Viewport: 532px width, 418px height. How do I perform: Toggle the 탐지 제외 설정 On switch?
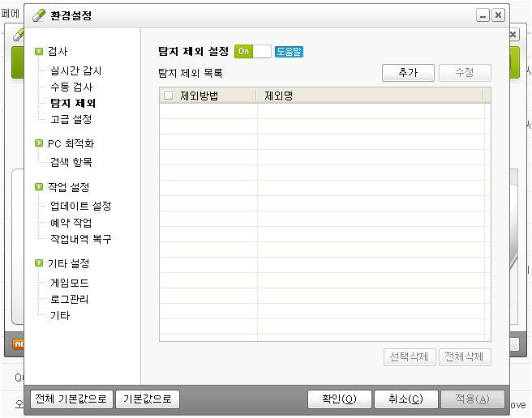click(x=252, y=52)
